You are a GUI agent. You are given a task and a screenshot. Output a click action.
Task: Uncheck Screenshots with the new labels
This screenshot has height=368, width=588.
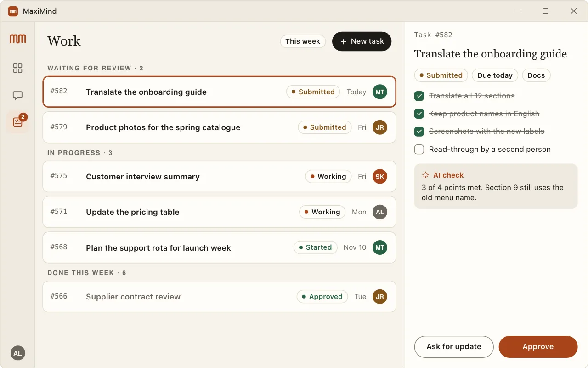click(419, 132)
